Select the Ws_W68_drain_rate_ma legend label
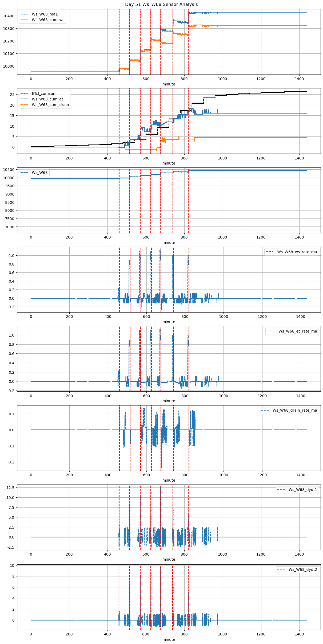The width and height of the screenshot is (323, 644). pos(295,410)
